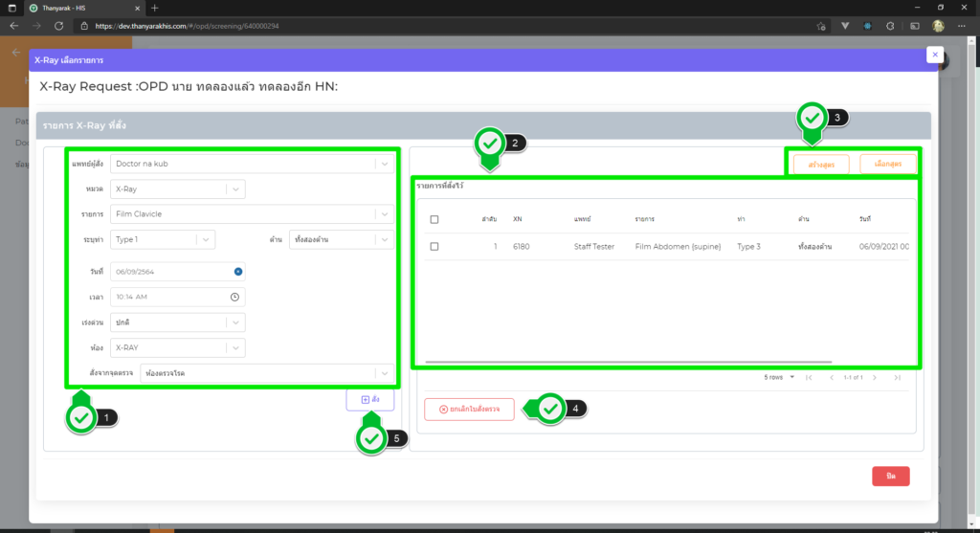Jump to the first page of the table

coord(809,377)
